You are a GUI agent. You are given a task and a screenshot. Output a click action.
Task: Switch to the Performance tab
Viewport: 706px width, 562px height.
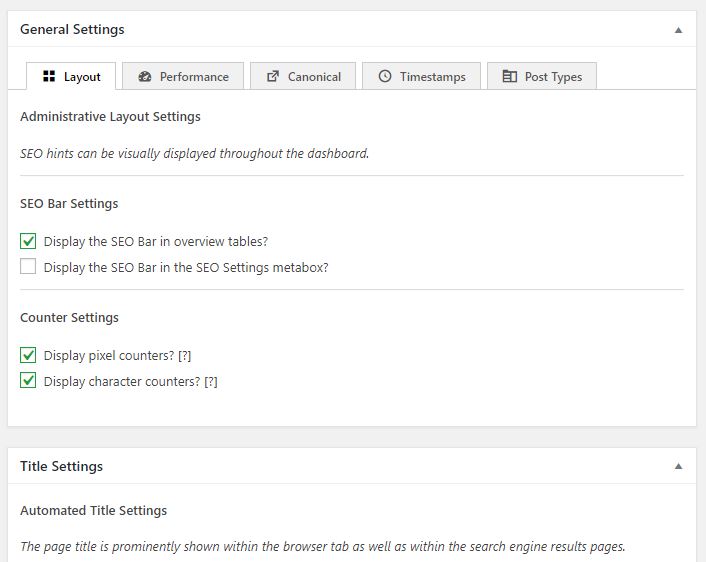tap(183, 76)
